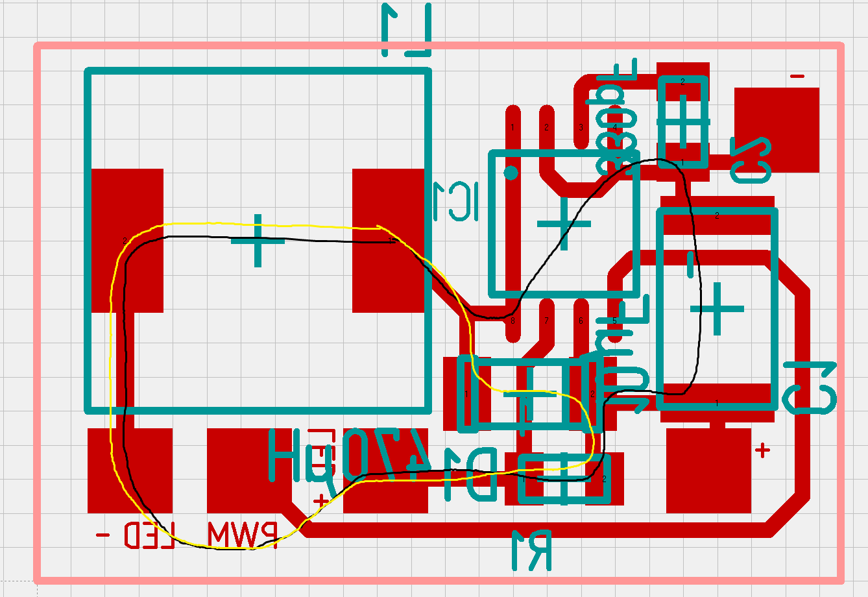The image size is (868, 597).
Task: Select the IC1 origin cross marker
Action: (564, 224)
